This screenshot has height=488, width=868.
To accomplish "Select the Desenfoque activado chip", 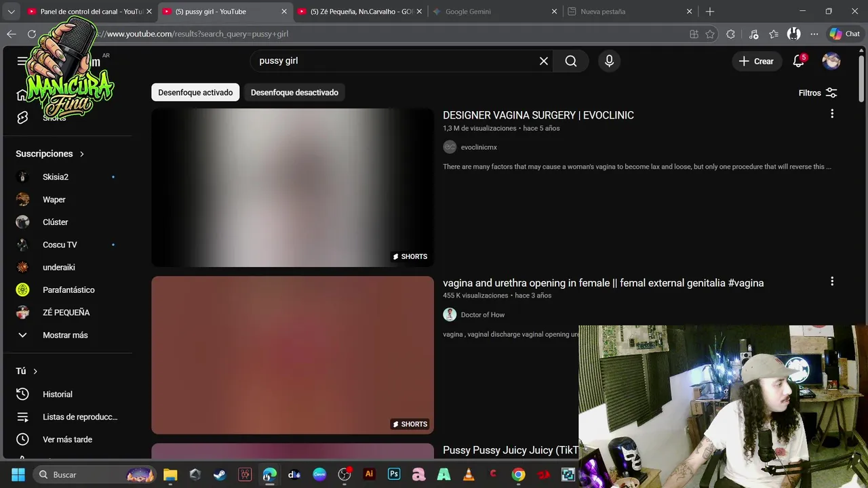I will pyautogui.click(x=195, y=92).
